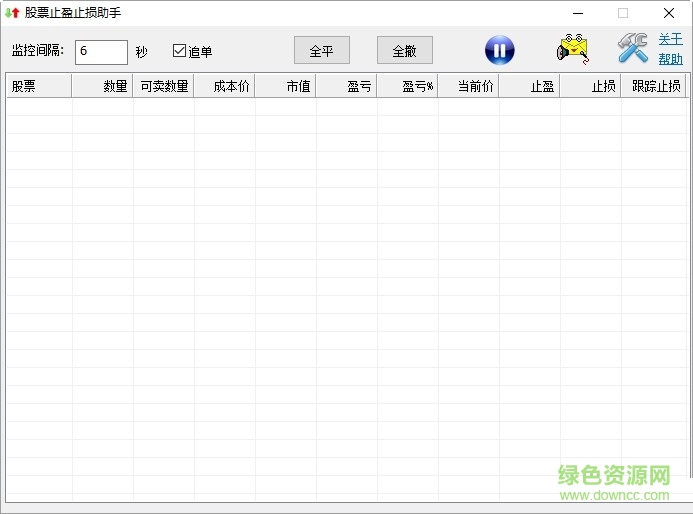The image size is (693, 514).
Task: Open the yellow mail notification icon
Action: coord(572,49)
